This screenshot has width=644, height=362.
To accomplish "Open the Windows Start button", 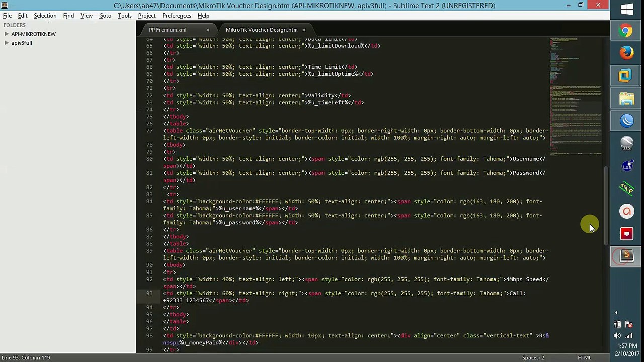I will point(627,9).
